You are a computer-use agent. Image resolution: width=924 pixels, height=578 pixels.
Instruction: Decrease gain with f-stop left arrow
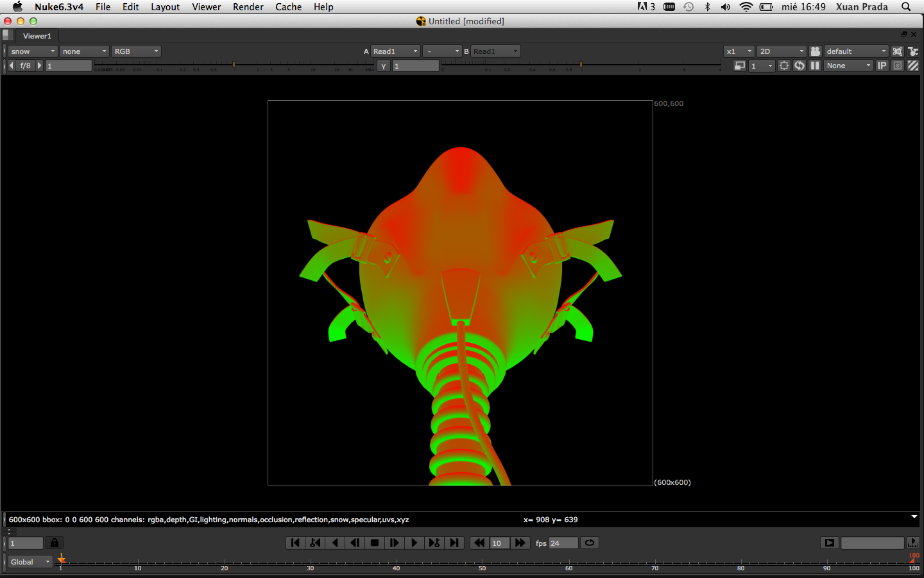point(12,66)
